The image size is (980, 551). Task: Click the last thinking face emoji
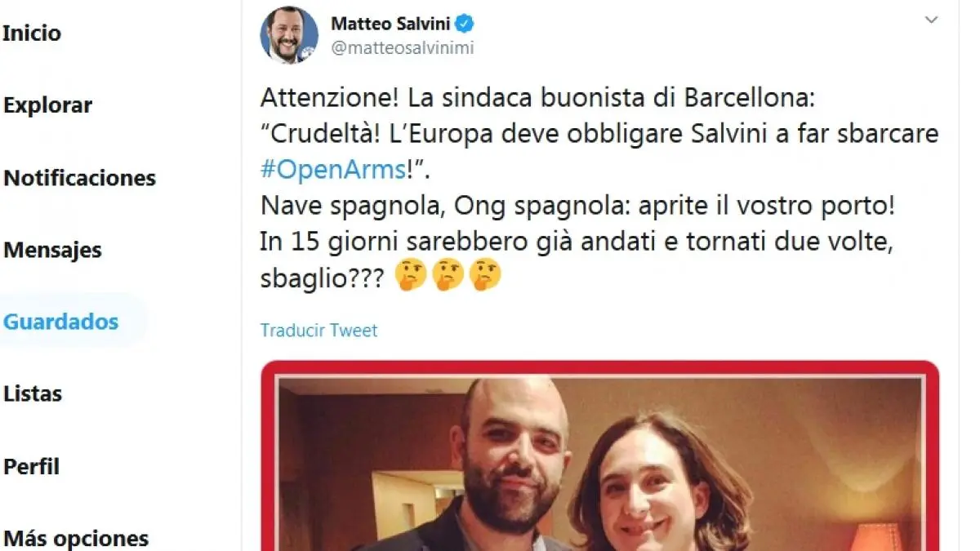click(486, 278)
